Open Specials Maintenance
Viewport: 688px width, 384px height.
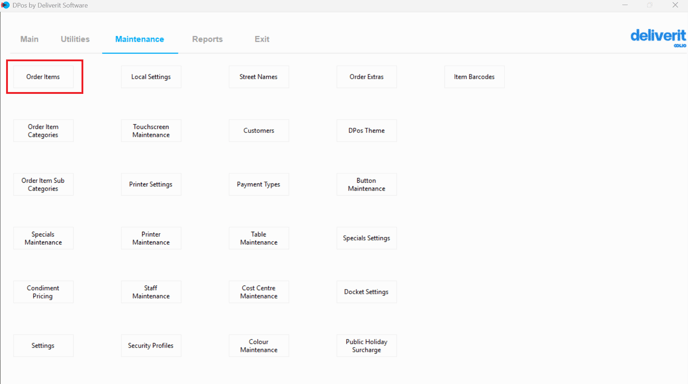pyautogui.click(x=43, y=238)
